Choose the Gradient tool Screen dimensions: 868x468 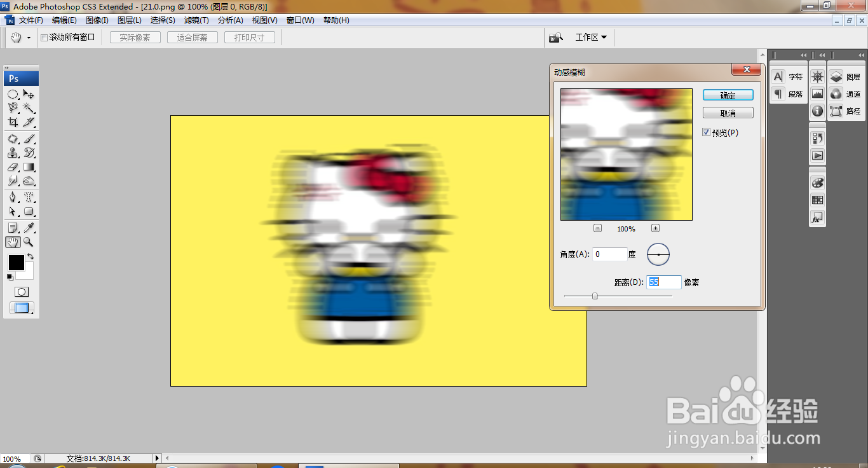click(29, 167)
